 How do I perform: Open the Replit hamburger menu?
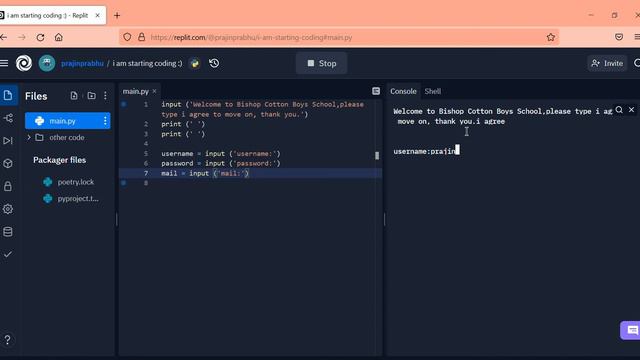(x=4, y=63)
